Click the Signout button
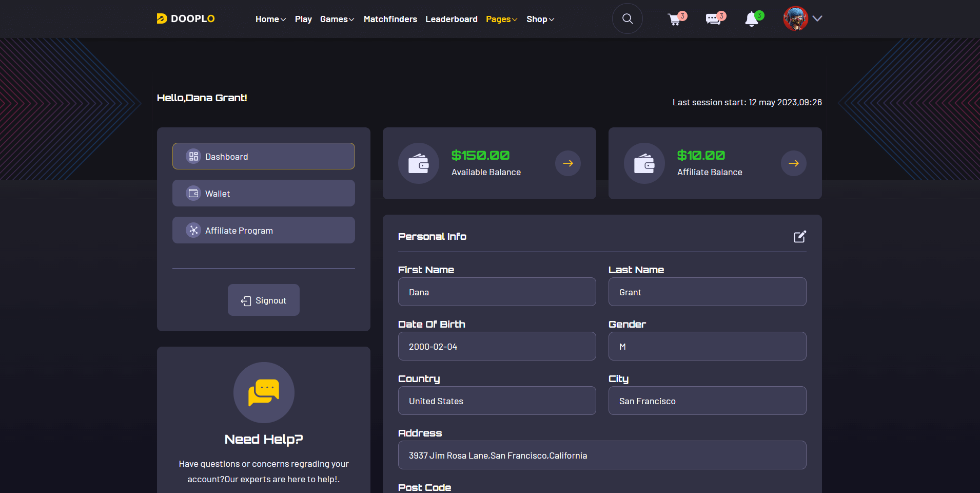 point(264,300)
